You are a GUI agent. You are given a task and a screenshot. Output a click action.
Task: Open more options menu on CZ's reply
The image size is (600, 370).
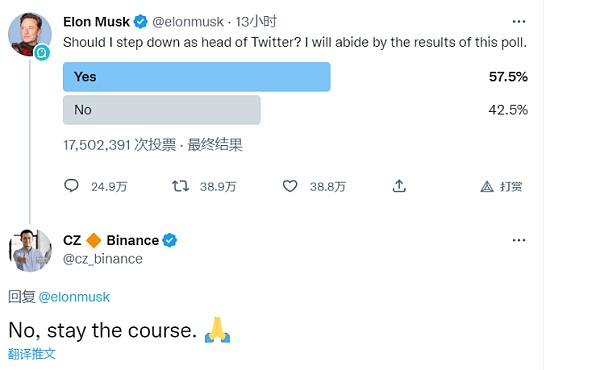(519, 240)
